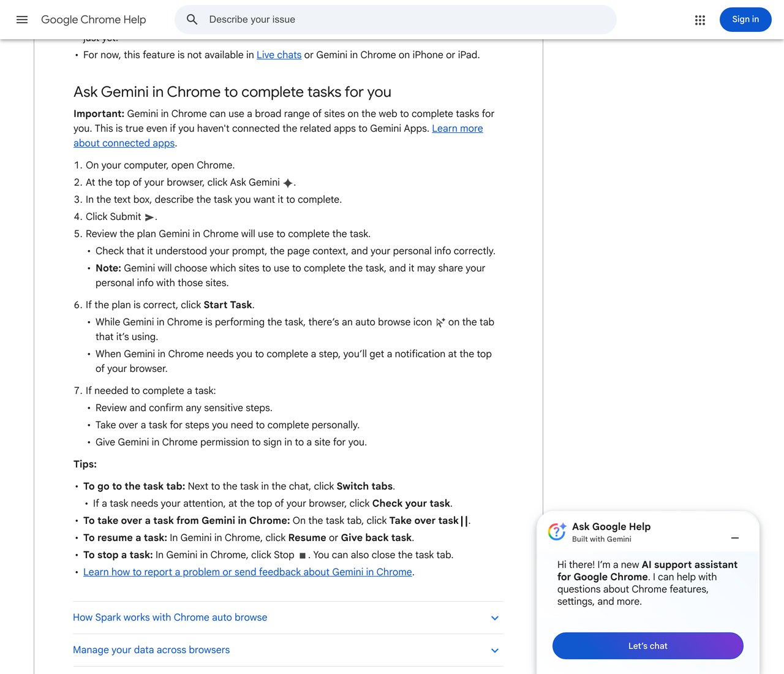
Task: Expand How Spark works with Chrome auto browse
Action: click(287, 618)
